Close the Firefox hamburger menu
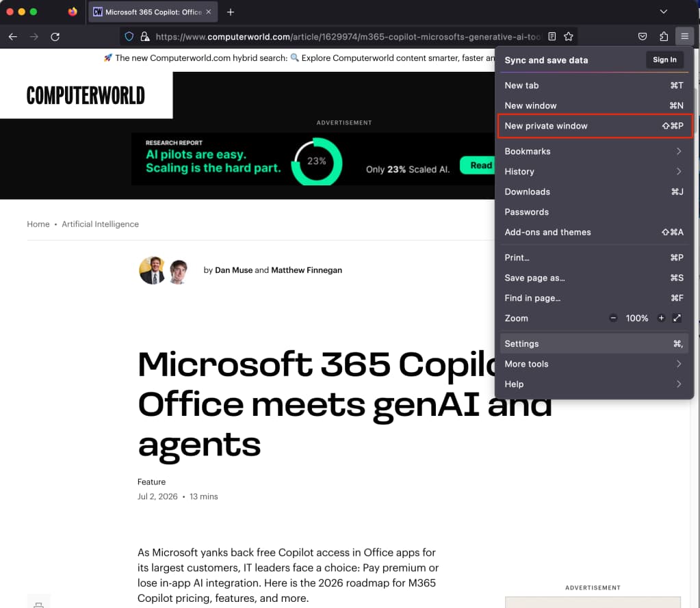700x608 pixels. tap(685, 36)
